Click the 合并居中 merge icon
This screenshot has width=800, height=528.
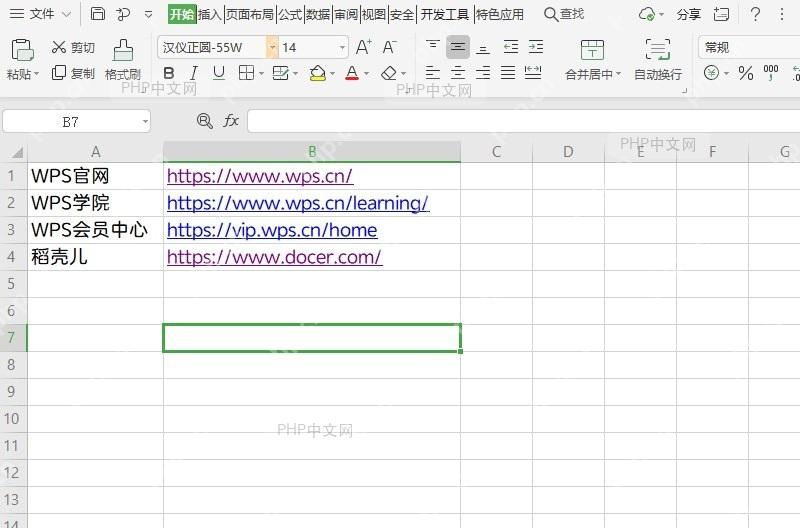click(x=592, y=50)
